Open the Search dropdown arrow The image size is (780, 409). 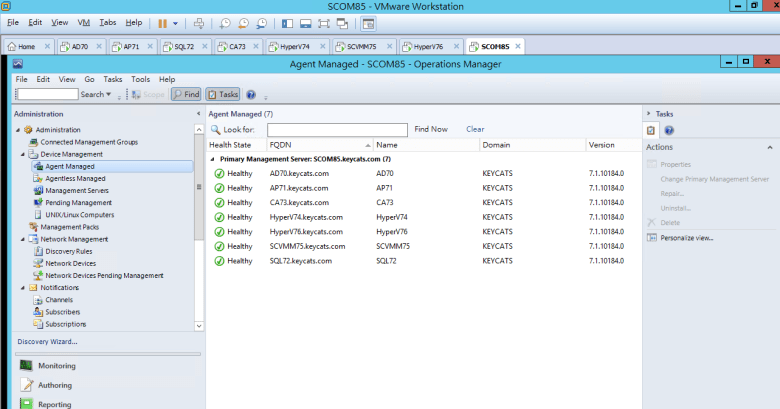tap(110, 95)
